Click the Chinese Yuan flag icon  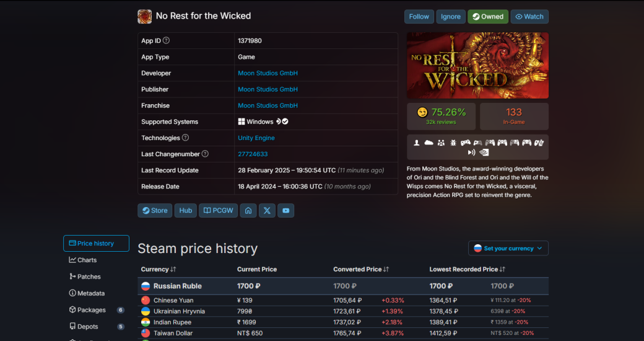click(x=146, y=300)
